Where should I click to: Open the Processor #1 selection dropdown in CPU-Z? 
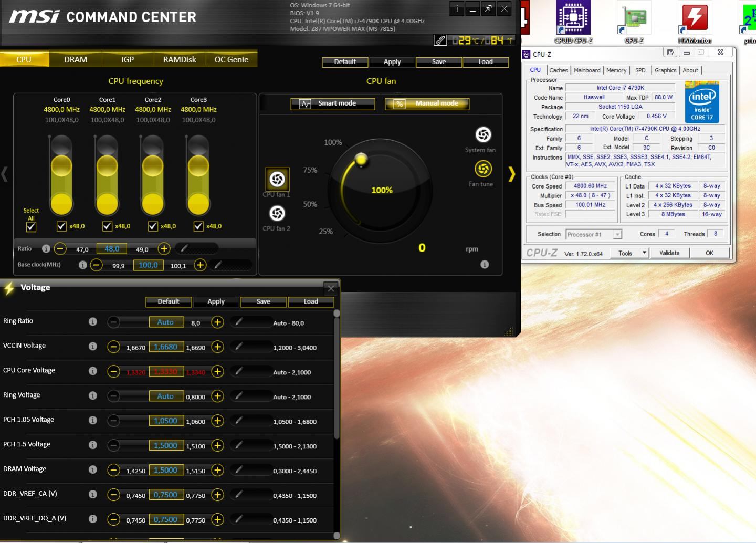coord(594,234)
